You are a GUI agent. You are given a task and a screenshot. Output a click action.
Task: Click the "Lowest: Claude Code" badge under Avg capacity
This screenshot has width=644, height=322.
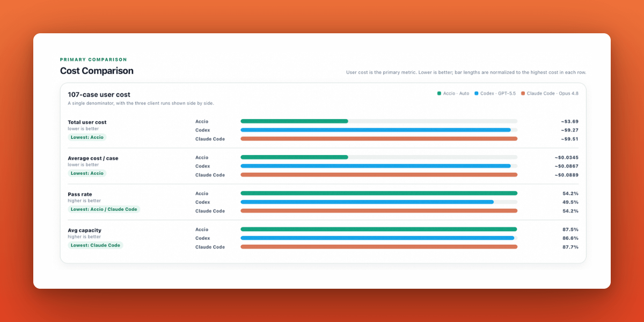[96, 245]
